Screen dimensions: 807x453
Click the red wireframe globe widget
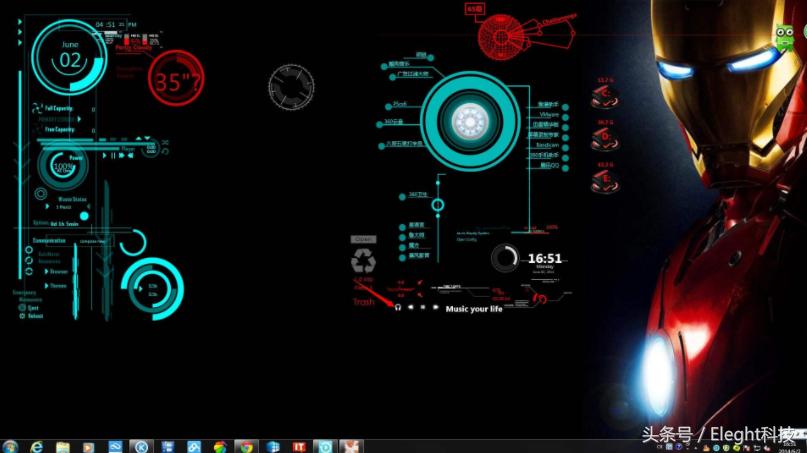(x=501, y=37)
